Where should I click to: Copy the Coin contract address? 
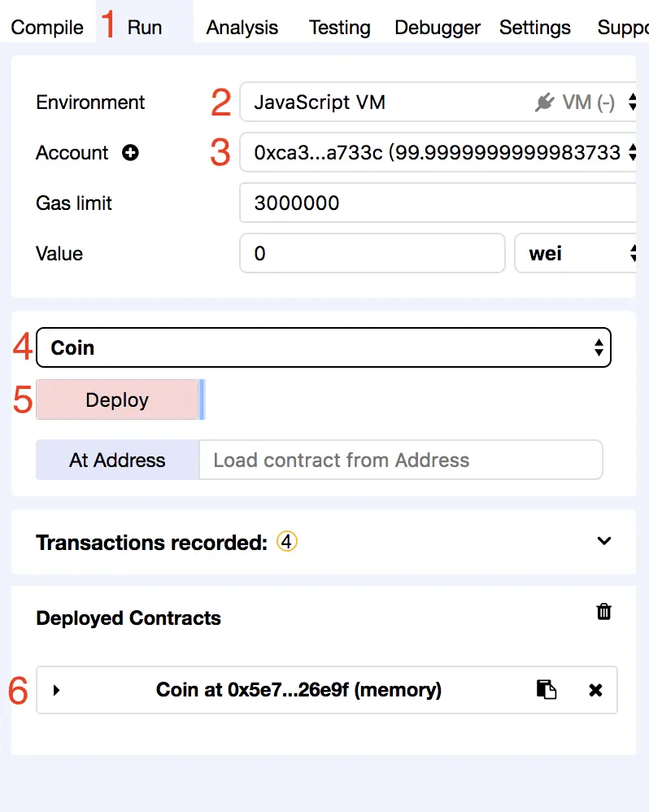[547, 690]
